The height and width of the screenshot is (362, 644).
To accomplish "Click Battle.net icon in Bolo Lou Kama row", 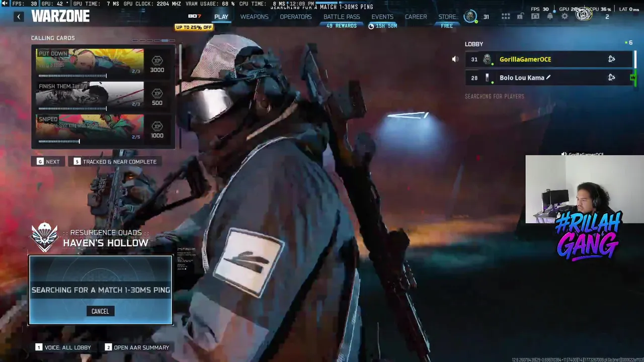I will coord(612,77).
